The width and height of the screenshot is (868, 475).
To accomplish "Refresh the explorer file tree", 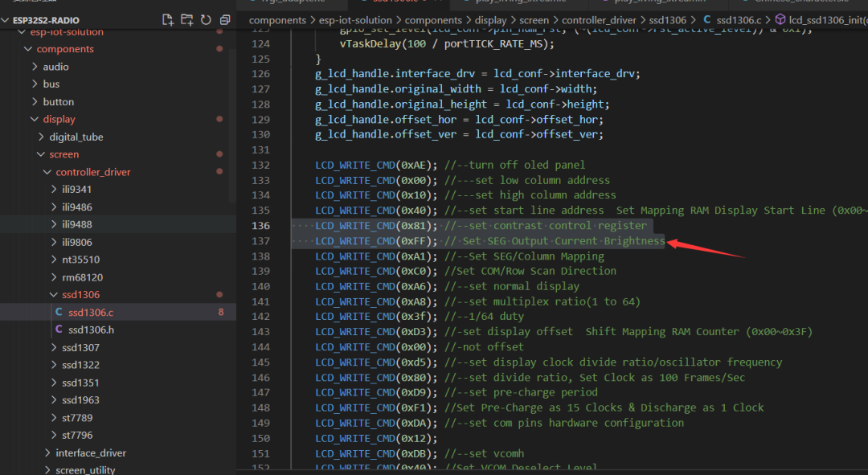I will [206, 20].
